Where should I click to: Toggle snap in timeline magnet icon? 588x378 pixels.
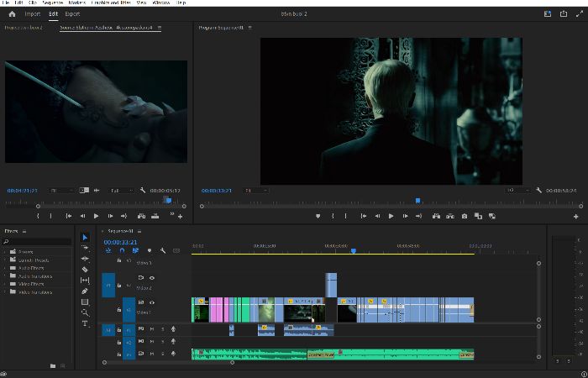122,250
